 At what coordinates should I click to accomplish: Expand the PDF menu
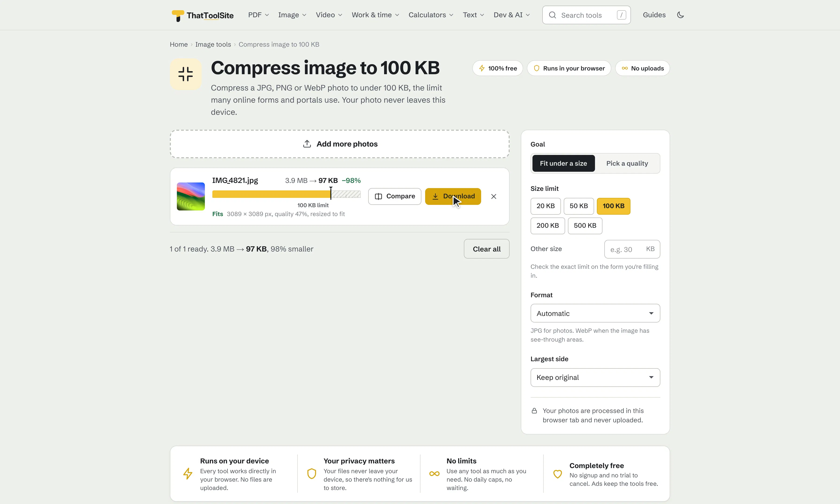point(258,15)
